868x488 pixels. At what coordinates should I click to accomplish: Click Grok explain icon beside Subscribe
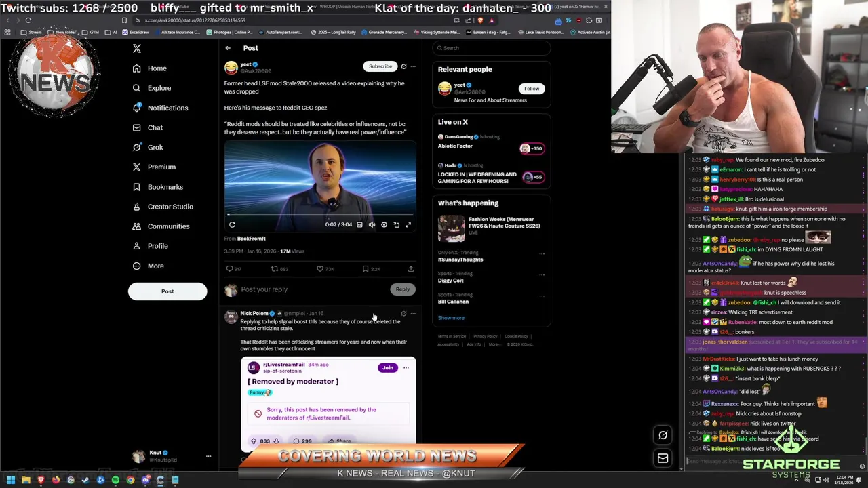[403, 66]
